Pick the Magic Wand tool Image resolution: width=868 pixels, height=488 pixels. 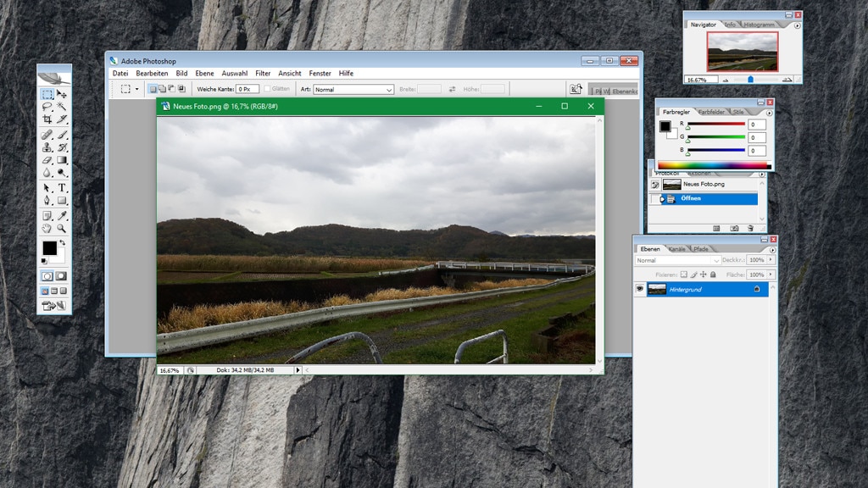coord(62,107)
